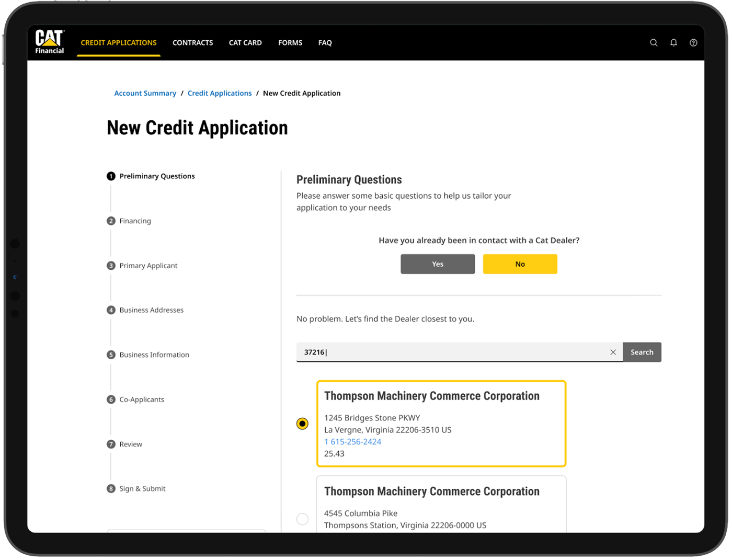Click the distance value 25.43
732x560 pixels.
click(x=334, y=454)
